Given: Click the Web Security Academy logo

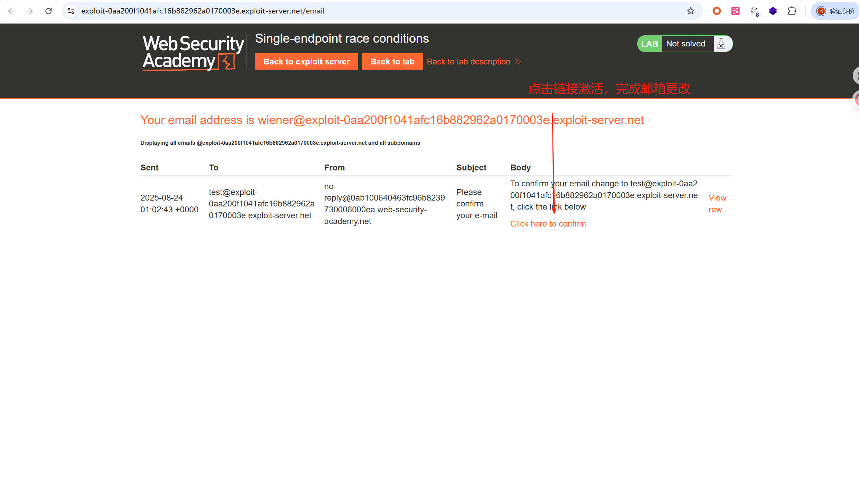Looking at the screenshot, I should pos(193,53).
